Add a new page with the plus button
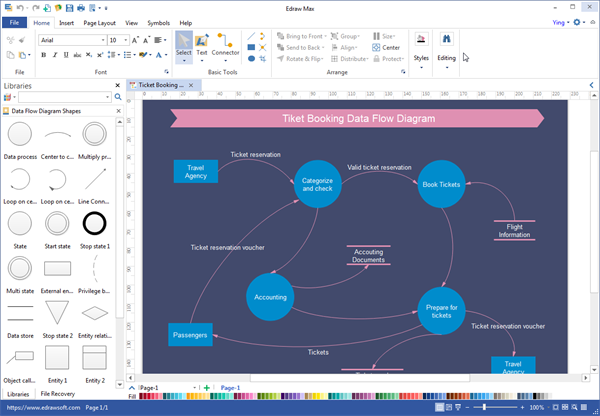This screenshot has width=600, height=416. click(207, 387)
